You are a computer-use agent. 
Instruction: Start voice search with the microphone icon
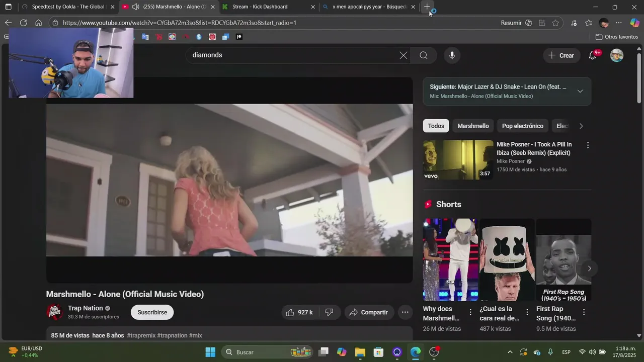[452, 55]
